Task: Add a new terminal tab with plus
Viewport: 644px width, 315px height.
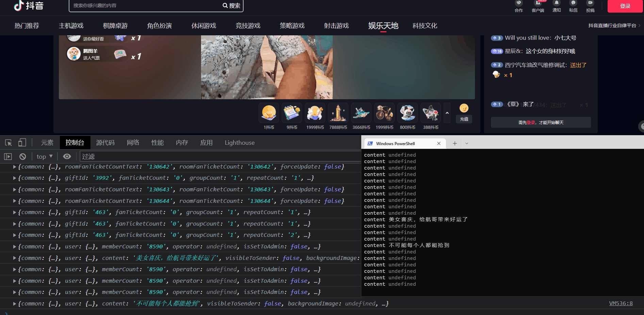Action: pos(455,143)
